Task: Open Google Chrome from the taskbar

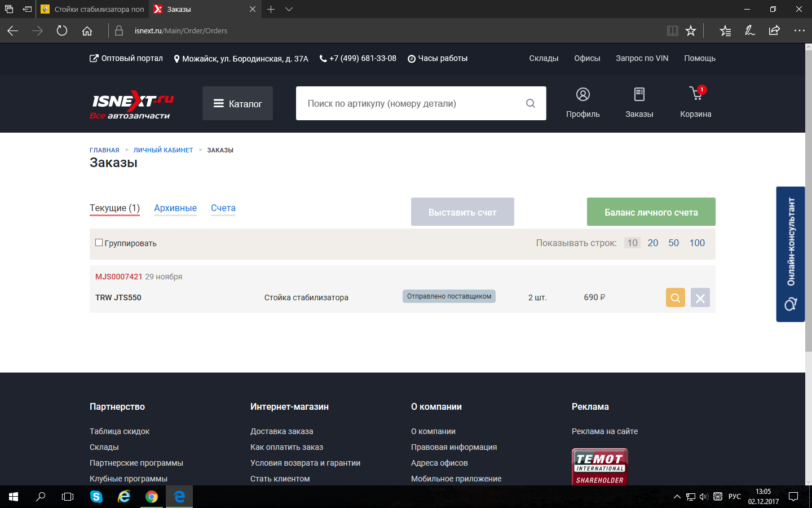Action: click(151, 497)
